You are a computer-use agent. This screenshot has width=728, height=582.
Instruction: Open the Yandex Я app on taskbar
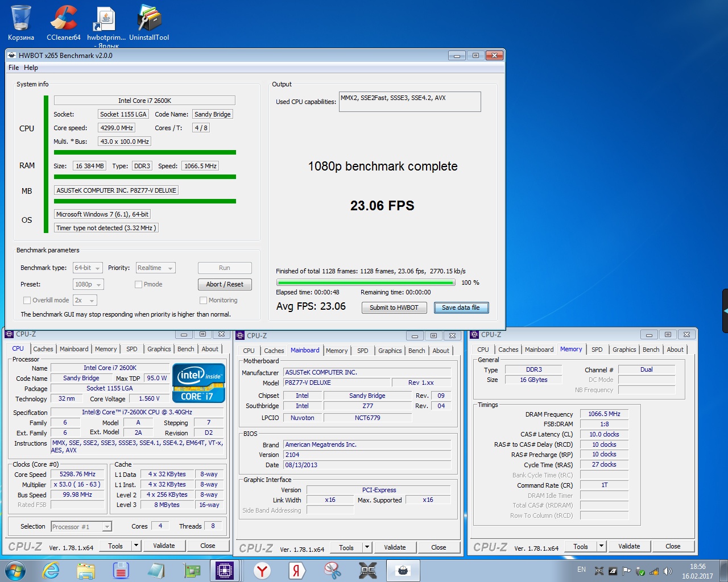(x=297, y=571)
